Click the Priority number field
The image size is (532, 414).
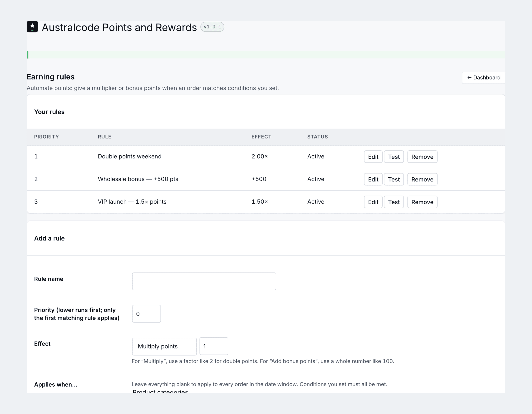146,314
